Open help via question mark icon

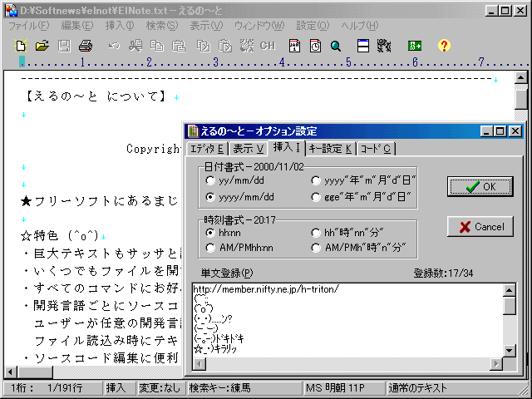click(444, 46)
